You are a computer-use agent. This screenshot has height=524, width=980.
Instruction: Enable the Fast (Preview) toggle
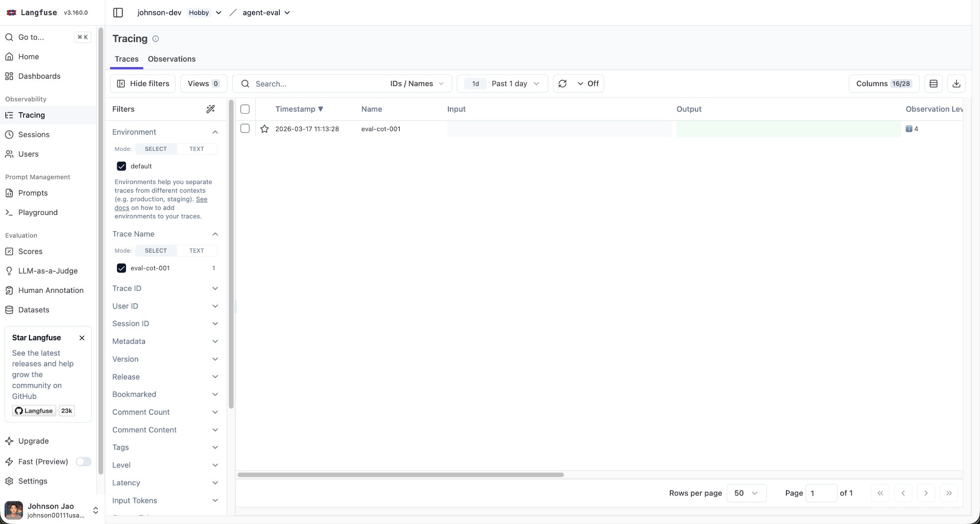pos(83,461)
